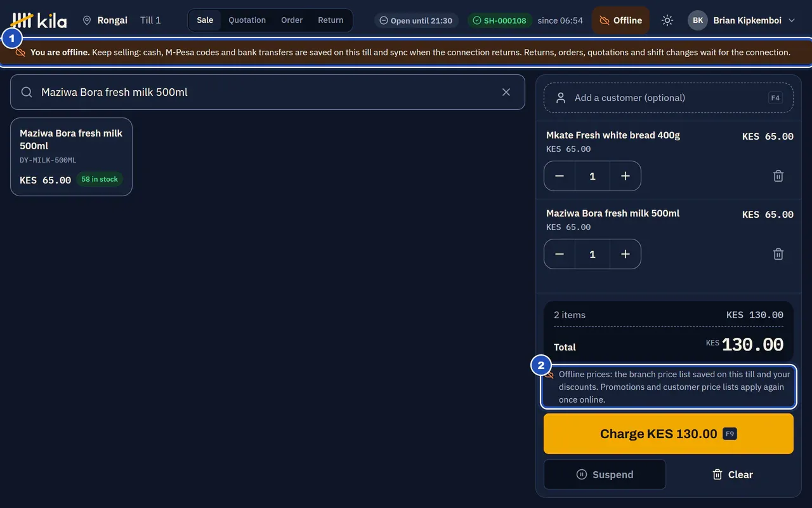Viewport: 812px width, 508px height.
Task: Click the Add a customer field
Action: click(x=669, y=98)
